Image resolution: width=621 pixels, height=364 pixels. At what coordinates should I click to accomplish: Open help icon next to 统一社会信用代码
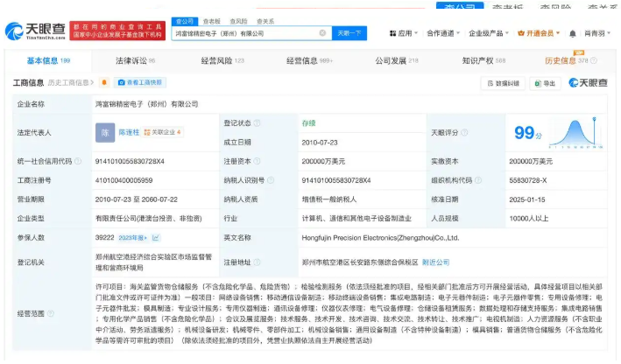pyautogui.click(x=78, y=161)
